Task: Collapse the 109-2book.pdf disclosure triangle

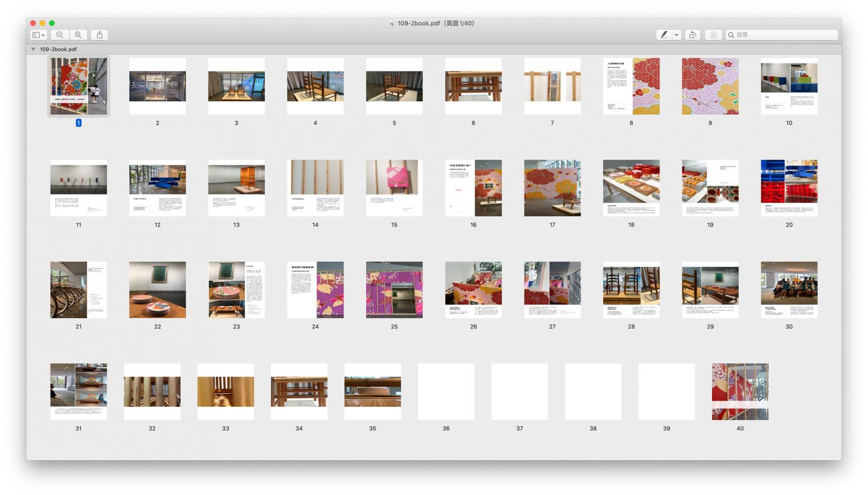Action: pos(33,49)
